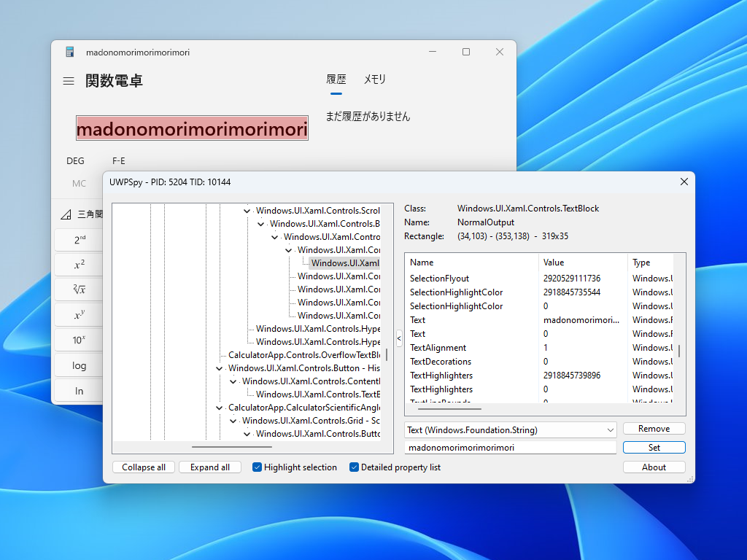Close the UWPSpy window
747x560 pixels.
684,182
